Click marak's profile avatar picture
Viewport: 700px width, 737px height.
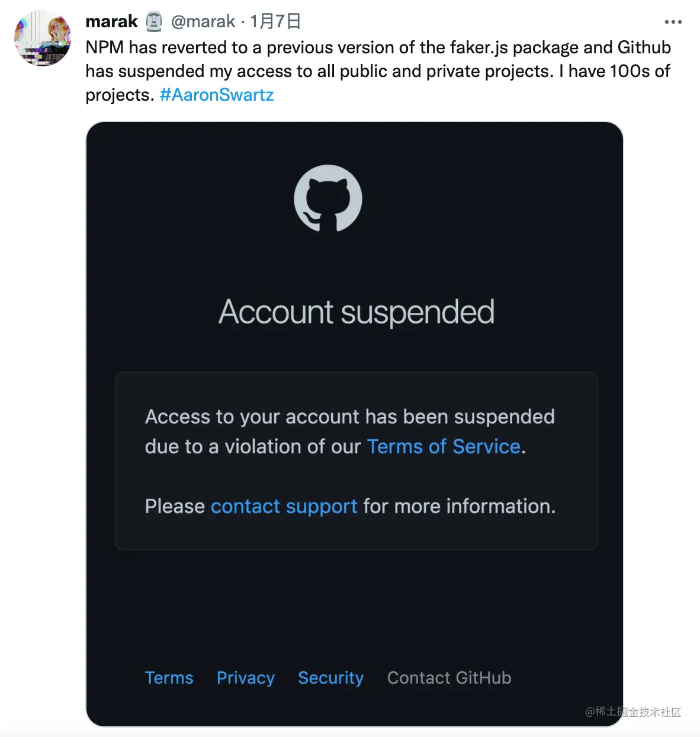(x=43, y=38)
